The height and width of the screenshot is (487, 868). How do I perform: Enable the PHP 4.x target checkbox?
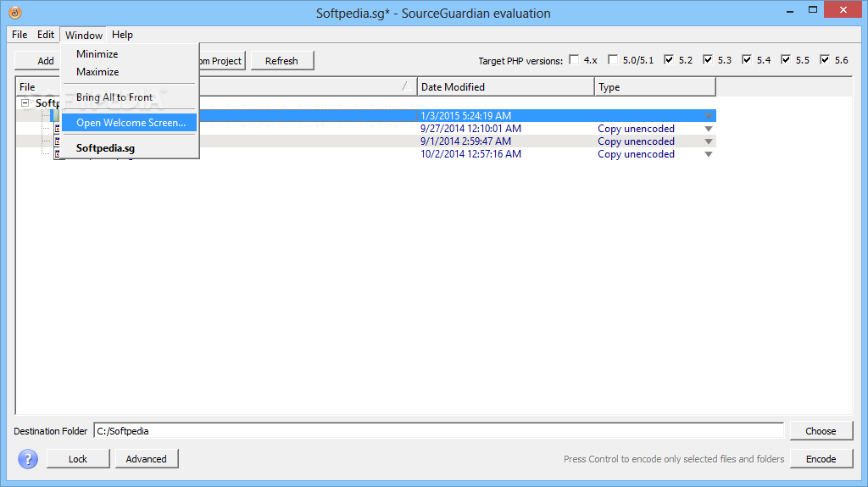tap(574, 59)
